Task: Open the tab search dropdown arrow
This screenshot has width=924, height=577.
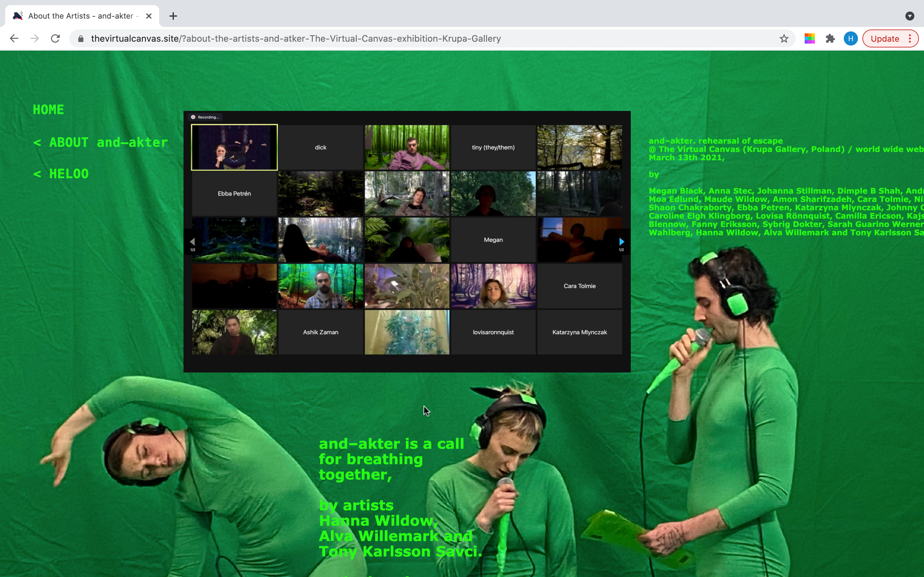Action: pos(910,16)
